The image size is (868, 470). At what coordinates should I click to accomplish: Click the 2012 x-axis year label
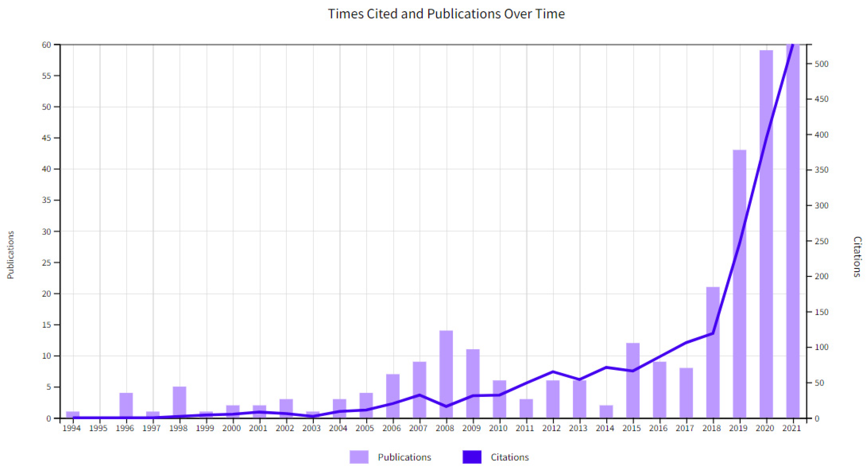point(551,428)
